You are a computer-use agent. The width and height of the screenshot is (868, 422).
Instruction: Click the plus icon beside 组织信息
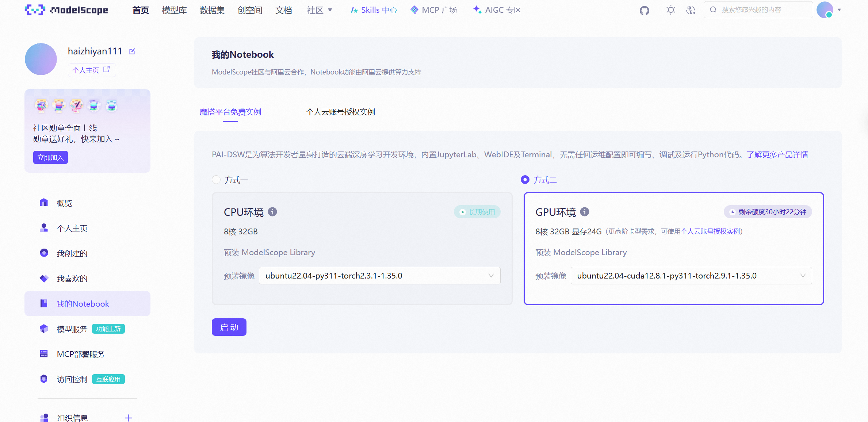click(x=128, y=418)
